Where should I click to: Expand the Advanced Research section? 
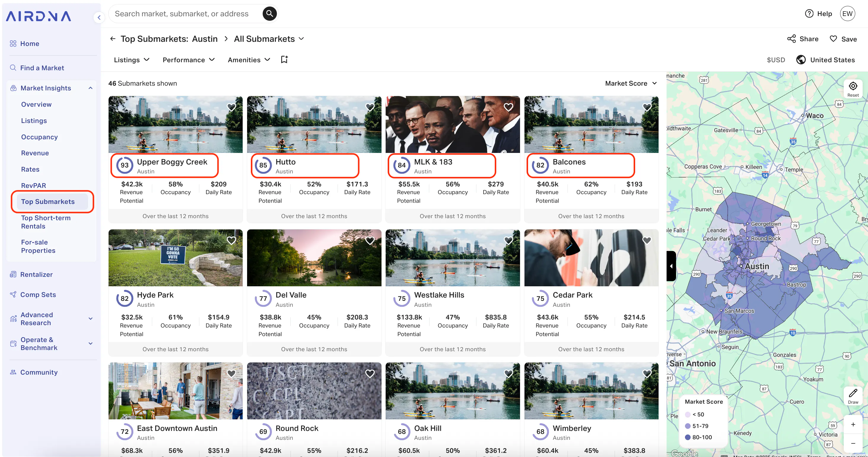point(90,318)
